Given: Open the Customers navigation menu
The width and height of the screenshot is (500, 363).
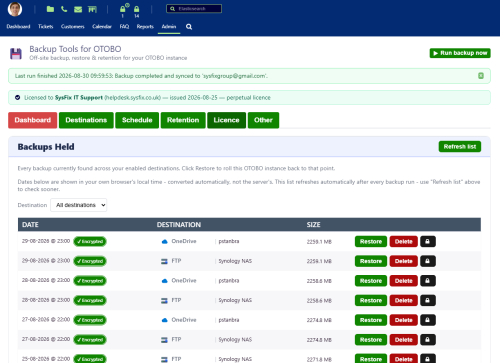Looking at the screenshot, I should [73, 27].
